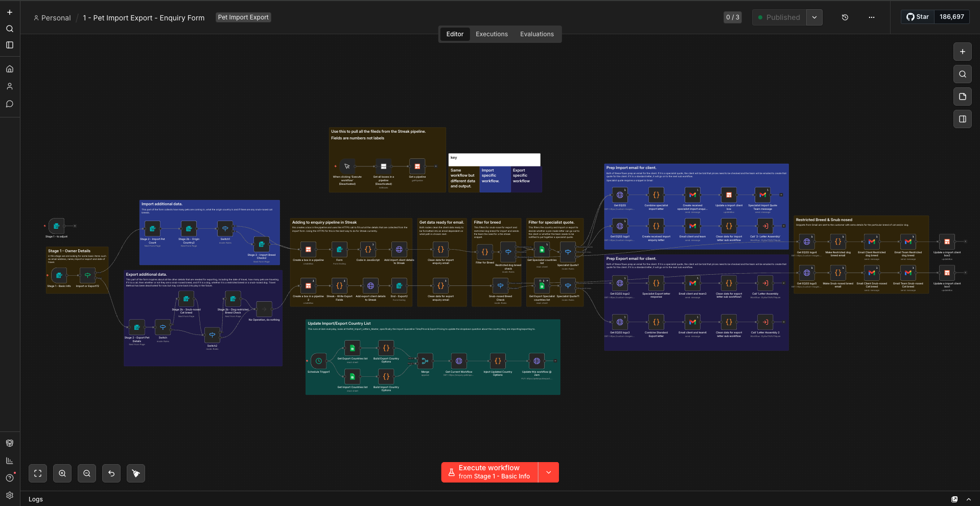Click the reset zoom arrow button
The image size is (980, 506).
coord(111,473)
